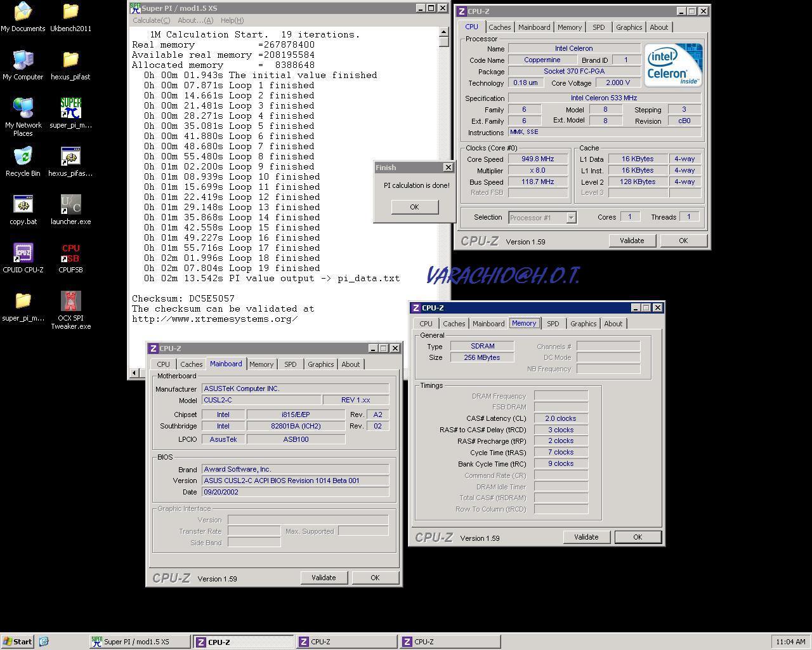Open My Documents desktop icon

pos(23,17)
